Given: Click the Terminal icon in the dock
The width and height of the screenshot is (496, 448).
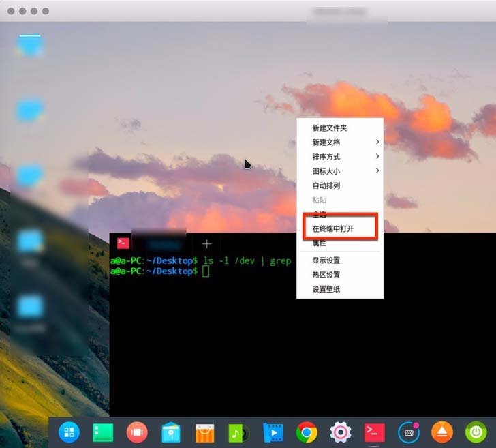Looking at the screenshot, I should 374,432.
